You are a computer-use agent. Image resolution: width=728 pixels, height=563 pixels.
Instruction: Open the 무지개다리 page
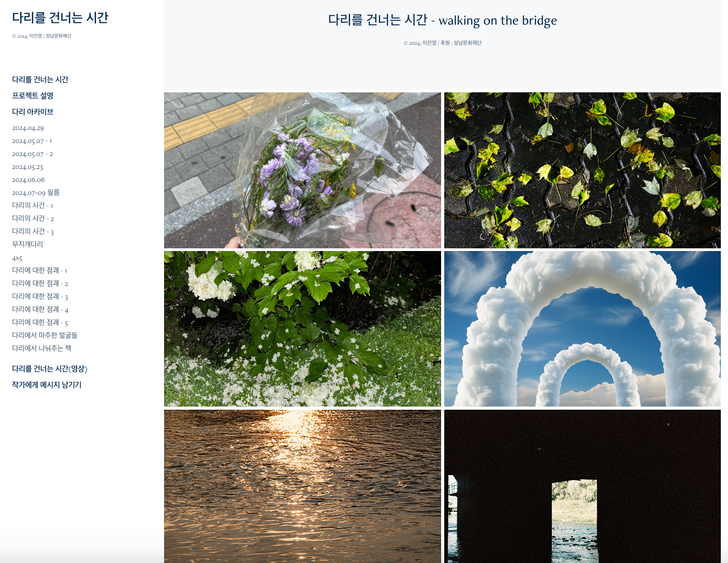pos(27,244)
